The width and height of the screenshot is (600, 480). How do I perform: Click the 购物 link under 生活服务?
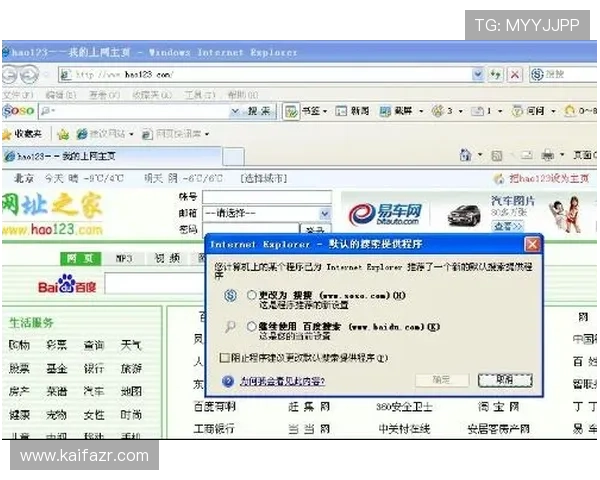[x=19, y=345]
